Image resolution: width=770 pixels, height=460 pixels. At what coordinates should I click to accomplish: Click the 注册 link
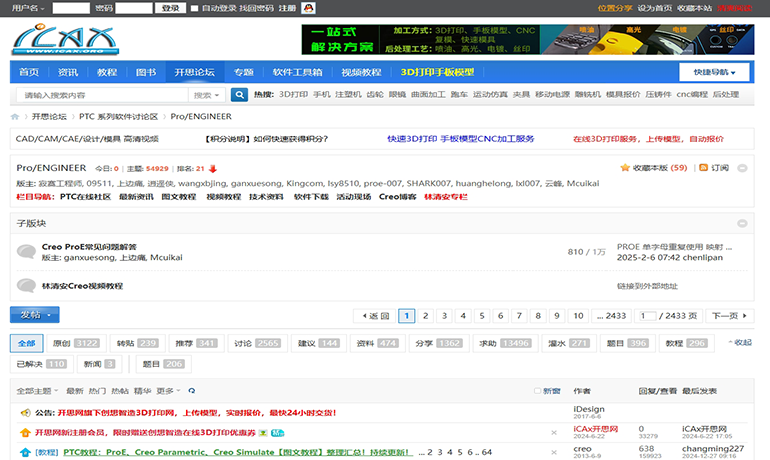pyautogui.click(x=287, y=8)
